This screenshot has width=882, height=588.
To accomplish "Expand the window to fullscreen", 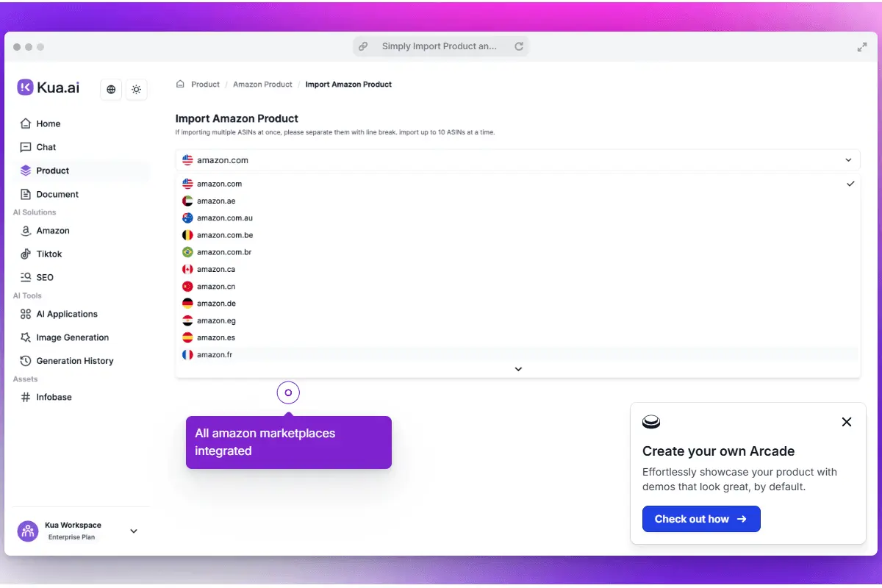I will click(862, 47).
